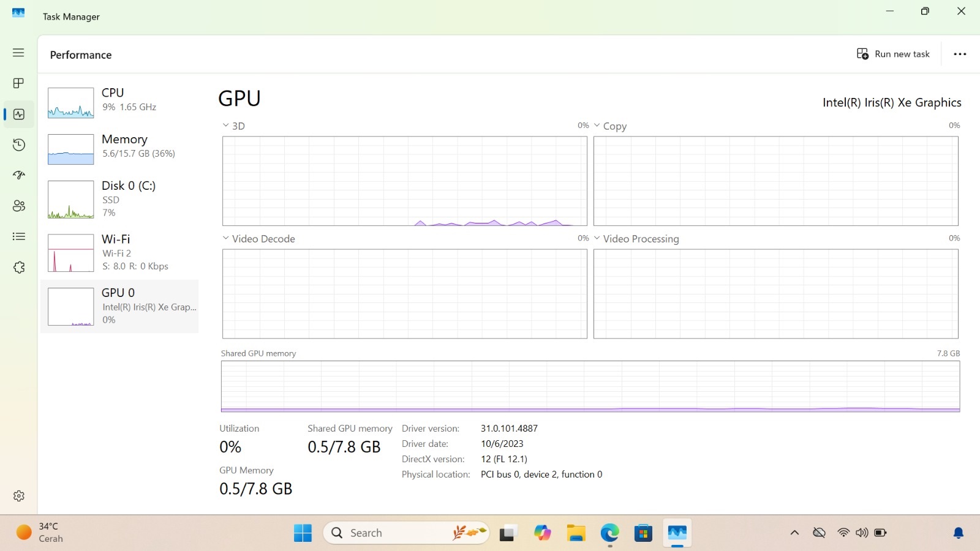Open App history page icon
980x551 pixels.
(x=18, y=144)
